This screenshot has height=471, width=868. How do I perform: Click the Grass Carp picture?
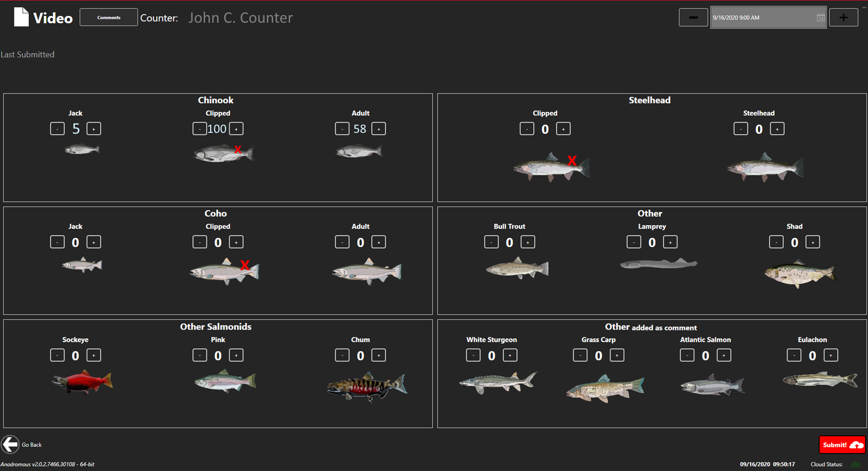point(605,388)
